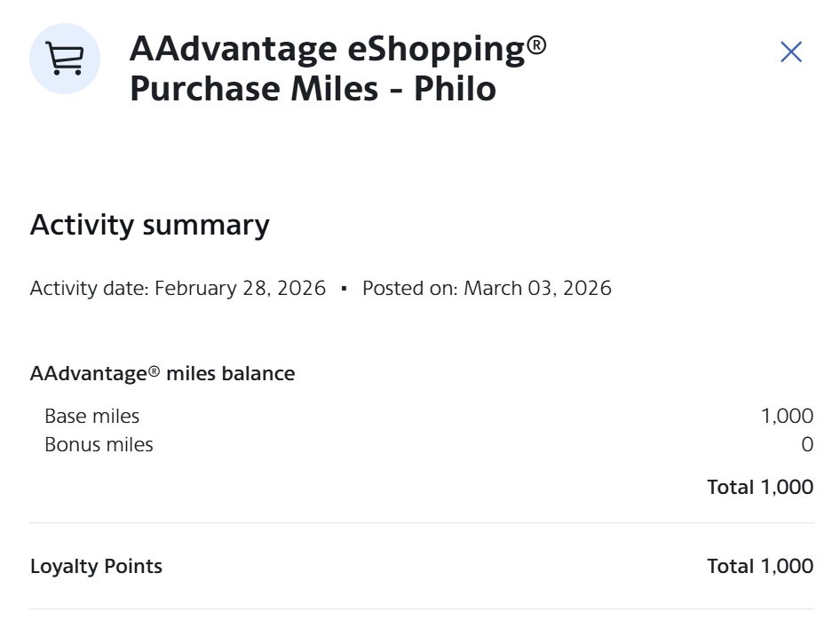Click the Base miles label
840x637 pixels.
(x=91, y=416)
